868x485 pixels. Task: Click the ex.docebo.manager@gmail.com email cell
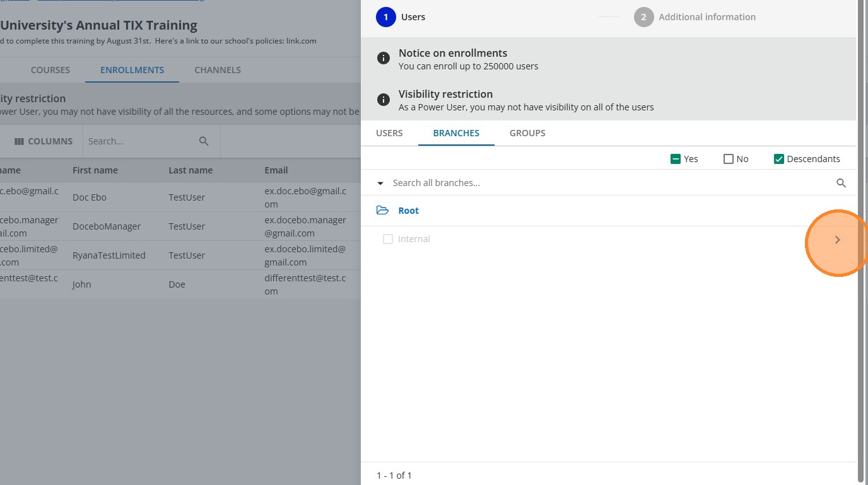[x=306, y=226]
